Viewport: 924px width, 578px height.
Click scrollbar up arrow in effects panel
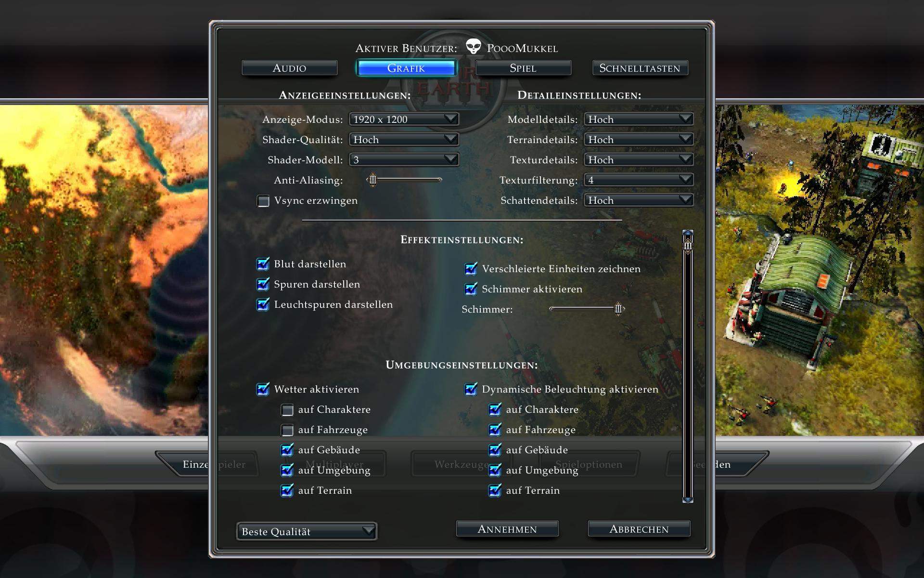(x=688, y=233)
